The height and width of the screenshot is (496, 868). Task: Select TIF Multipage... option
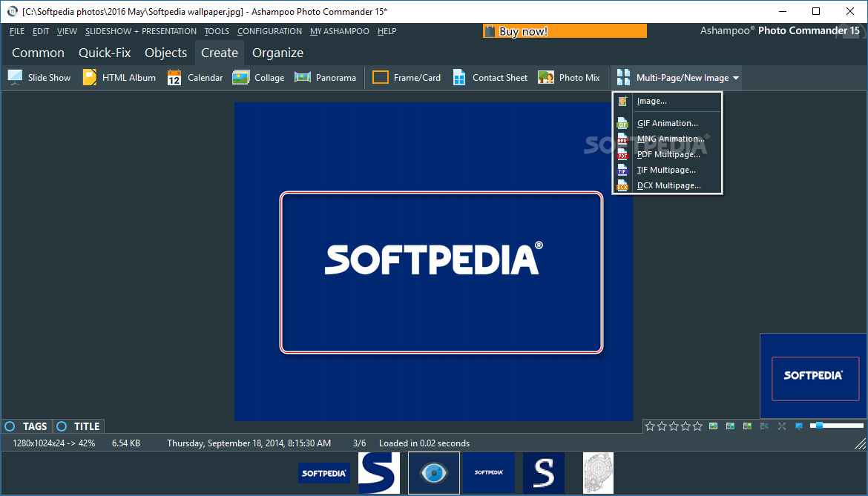coord(667,170)
